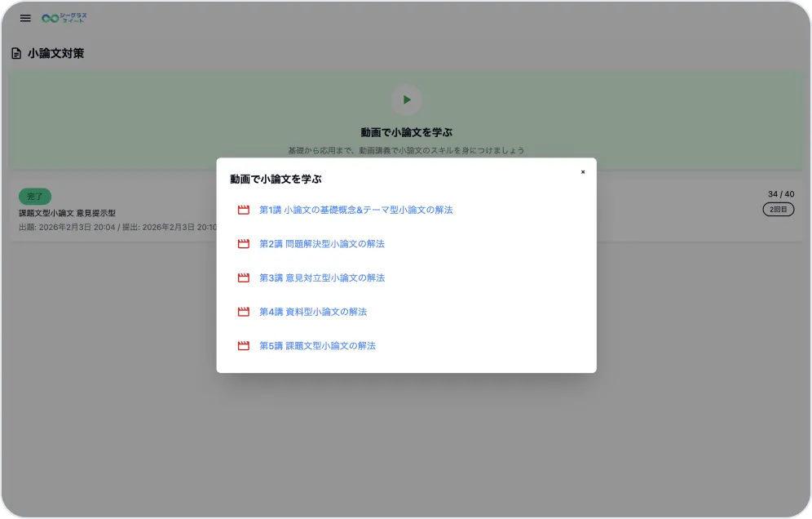Click the banner title 動画で小論文を学ぶ
Viewport: 812px width, 519px height.
[x=407, y=133]
